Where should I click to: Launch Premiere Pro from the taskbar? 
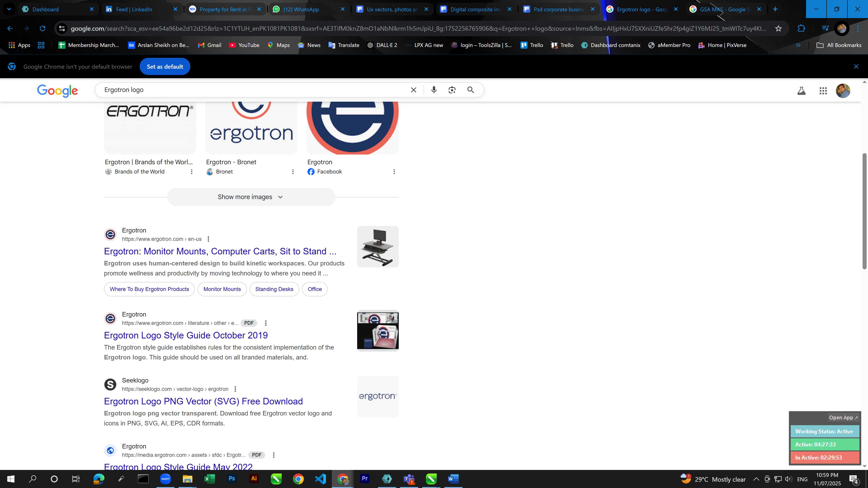point(365,479)
